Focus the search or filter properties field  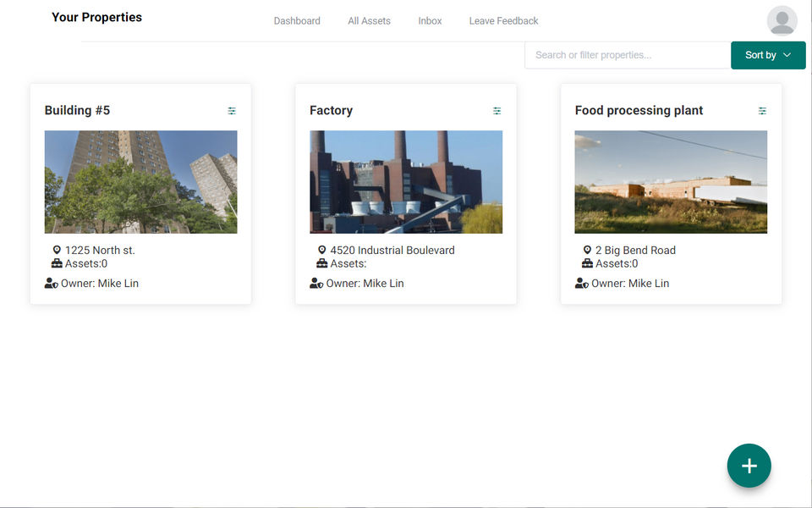(627, 55)
